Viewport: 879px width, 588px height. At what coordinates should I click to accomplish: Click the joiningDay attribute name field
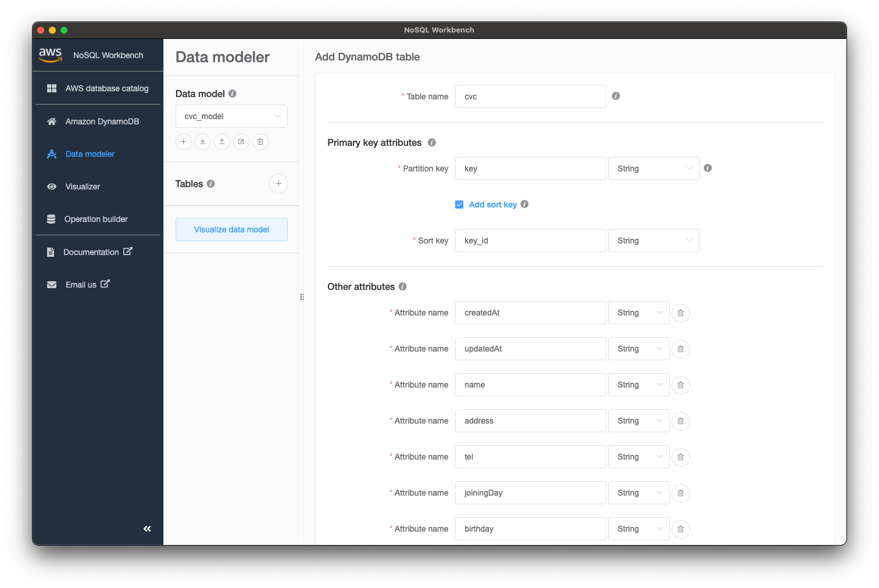(x=531, y=493)
